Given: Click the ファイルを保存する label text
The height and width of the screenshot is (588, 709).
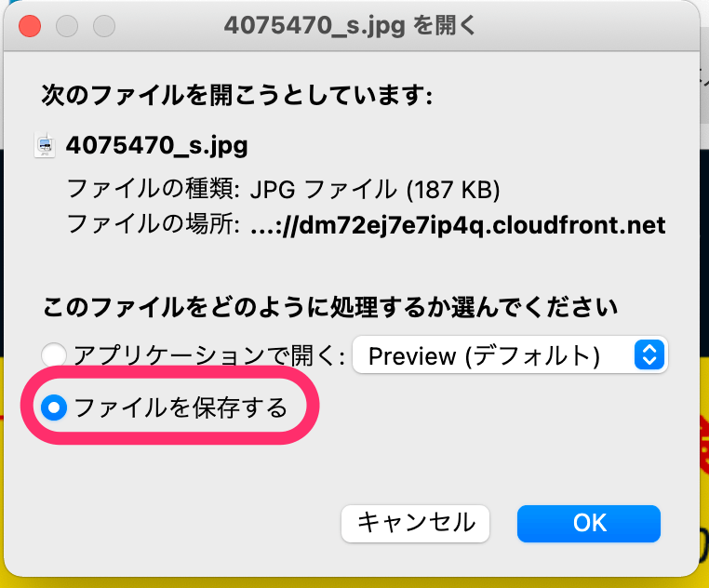Looking at the screenshot, I should click(181, 408).
